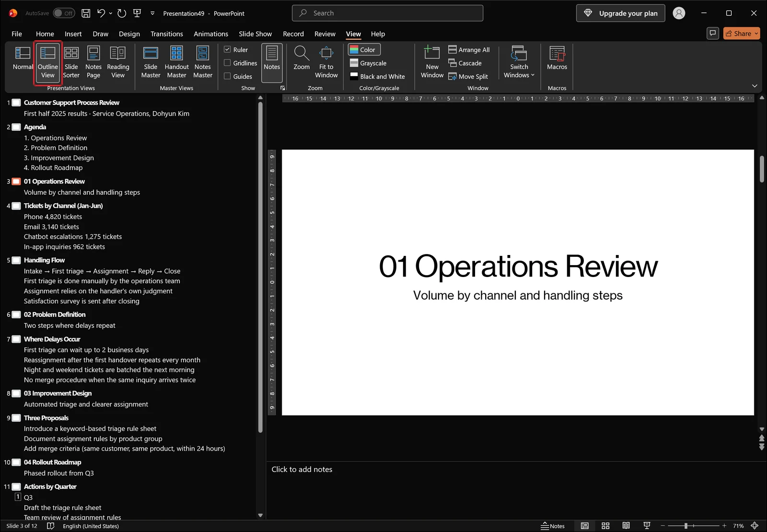Start Slide Show from status bar
The height and width of the screenshot is (532, 767).
647,526
